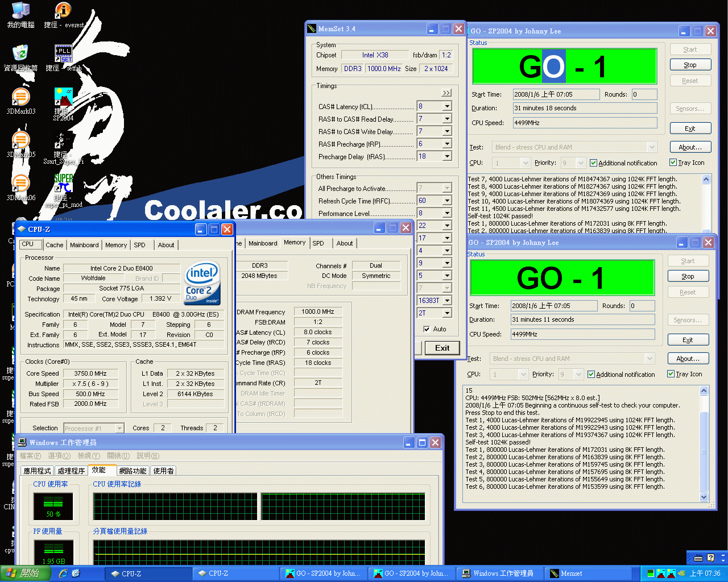728x582 pixels.
Task: Click scrollbar up arrow in lower SP2004 log
Action: point(704,390)
